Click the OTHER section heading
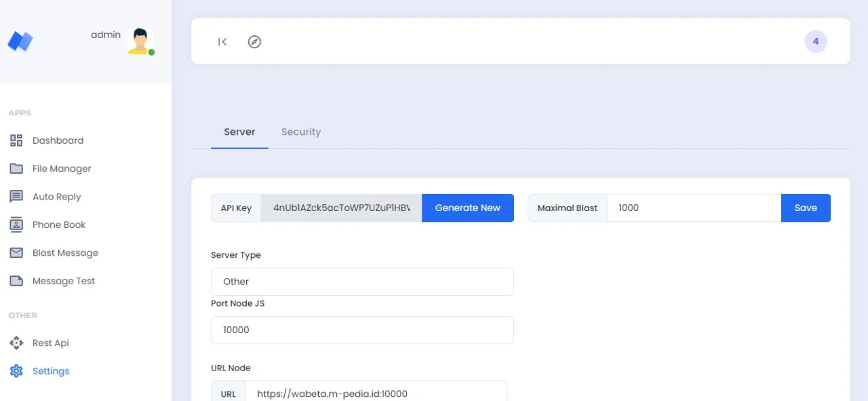The image size is (868, 401). pyautogui.click(x=23, y=316)
